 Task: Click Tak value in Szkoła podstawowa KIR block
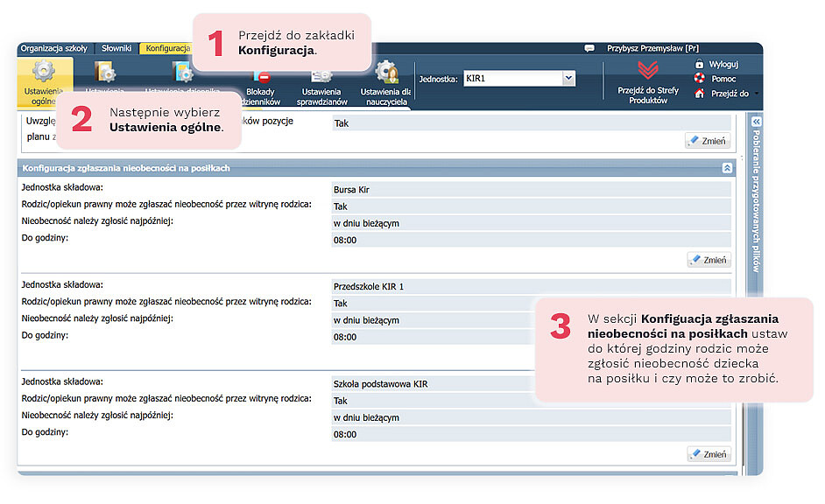341,401
